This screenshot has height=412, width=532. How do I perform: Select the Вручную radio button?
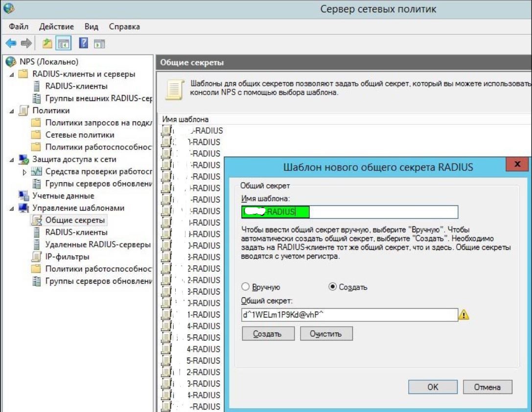pos(246,287)
